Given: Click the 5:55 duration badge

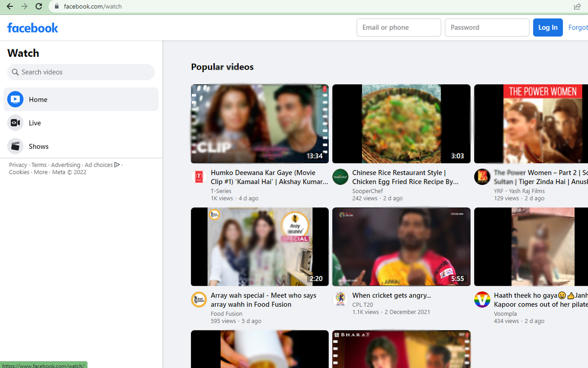Looking at the screenshot, I should (457, 278).
